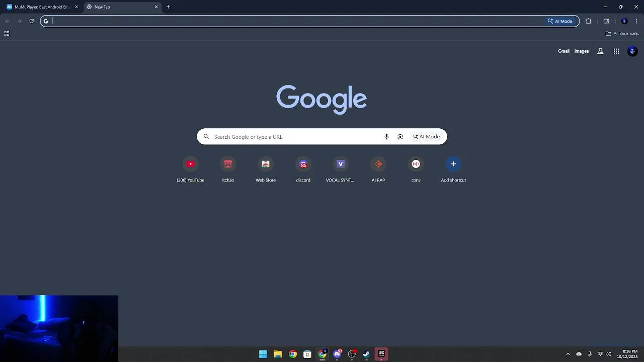Screen dimensions: 644x362
Task: Open the VOCAL SYNT... shortcut
Action: [x=341, y=170]
